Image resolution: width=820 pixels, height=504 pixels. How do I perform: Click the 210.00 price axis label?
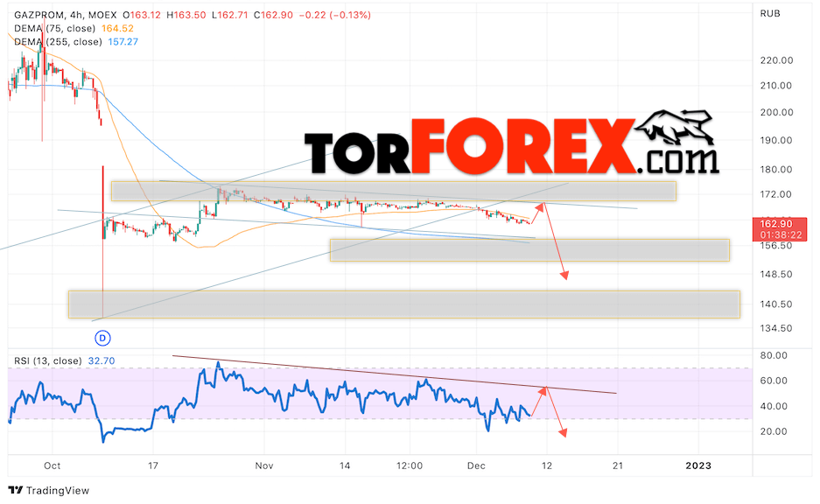(x=776, y=86)
